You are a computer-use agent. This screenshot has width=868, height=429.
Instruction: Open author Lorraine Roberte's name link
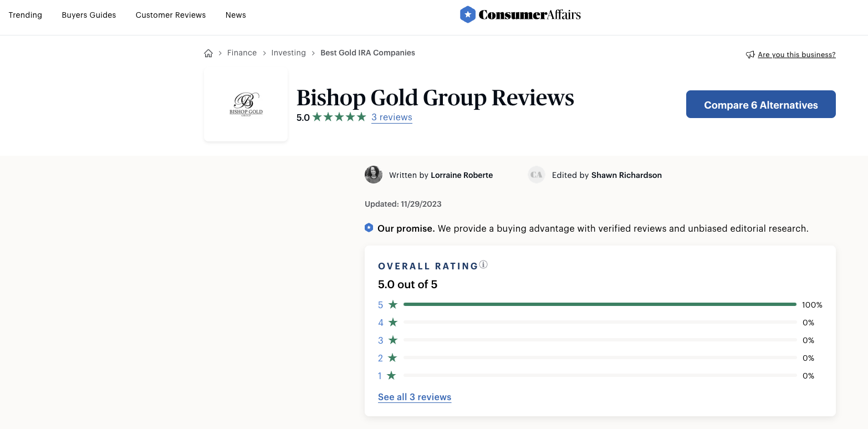(462, 175)
